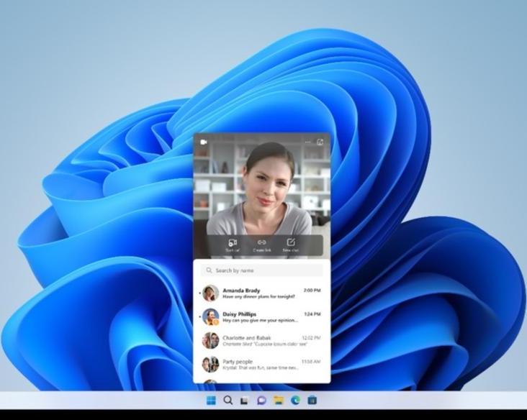Click the message preview 'Have any dinner plans for tonight?'

[x=258, y=297]
